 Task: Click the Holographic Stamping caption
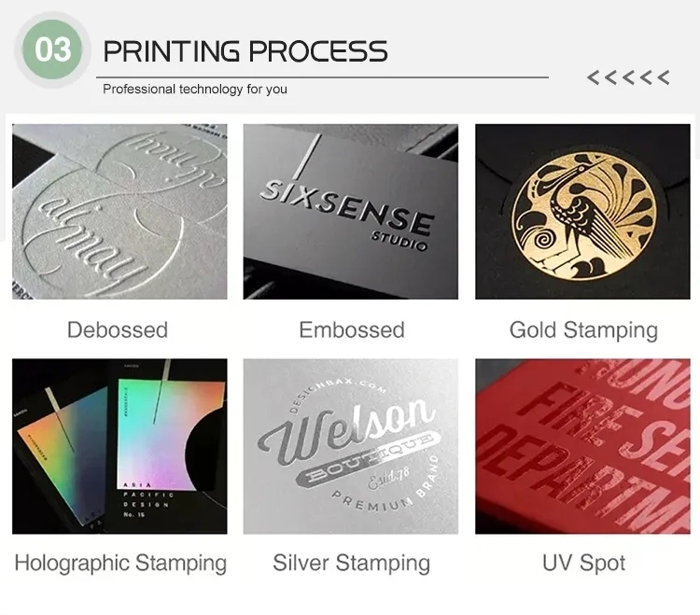pyautogui.click(x=120, y=564)
